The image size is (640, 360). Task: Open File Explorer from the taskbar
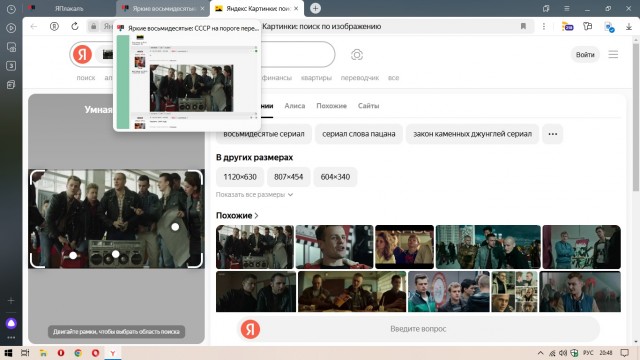(43, 353)
